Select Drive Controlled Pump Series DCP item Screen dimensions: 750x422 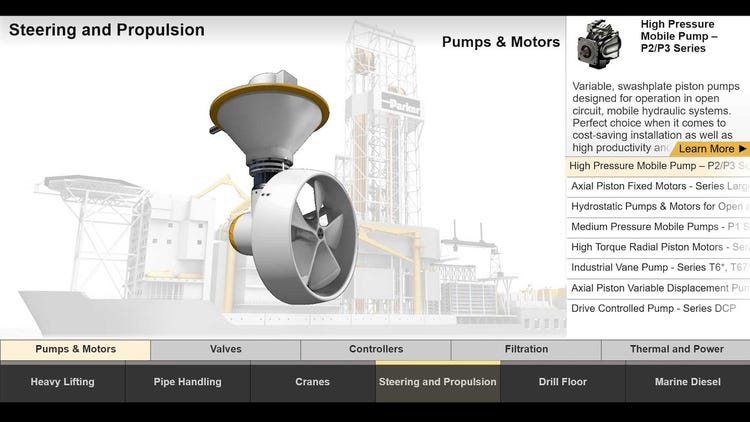click(x=658, y=309)
